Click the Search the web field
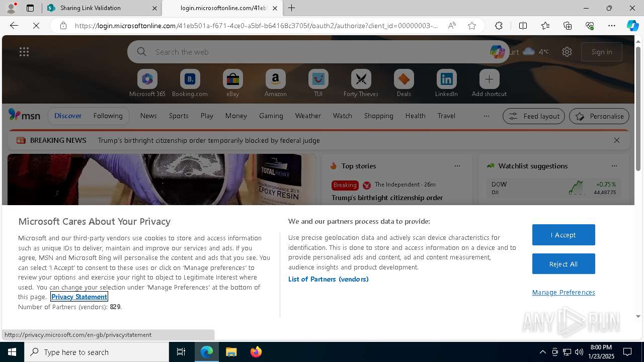This screenshot has width=644, height=362. click(317, 52)
